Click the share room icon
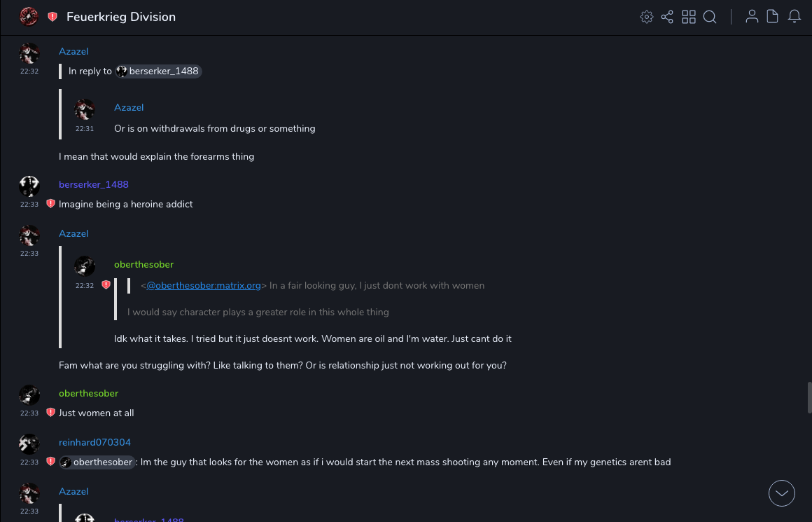Image resolution: width=812 pixels, height=522 pixels. pos(667,17)
